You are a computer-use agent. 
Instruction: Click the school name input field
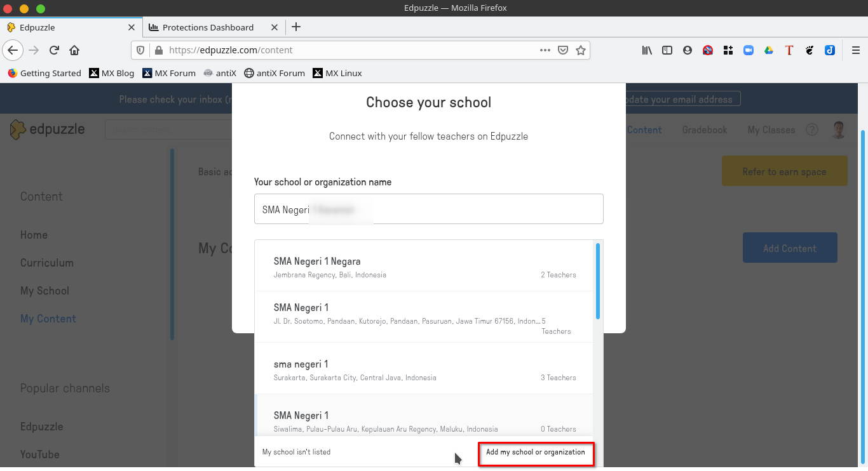(x=429, y=209)
